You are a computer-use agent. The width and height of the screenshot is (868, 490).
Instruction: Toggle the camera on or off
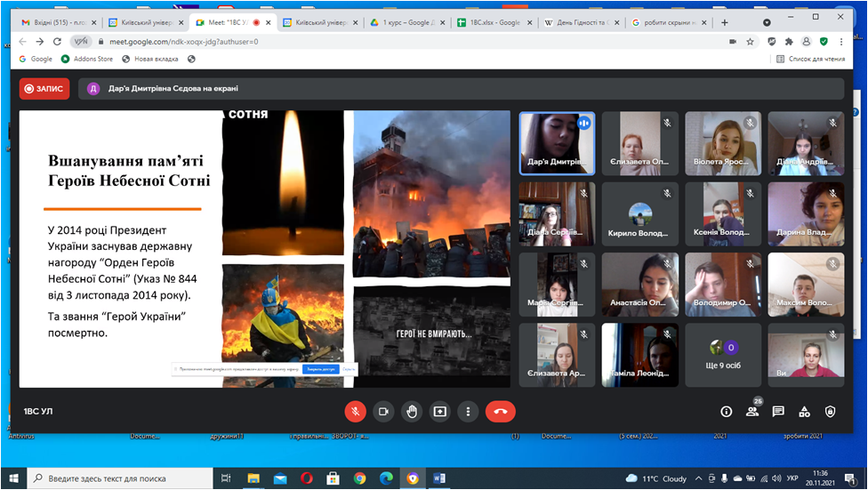383,412
